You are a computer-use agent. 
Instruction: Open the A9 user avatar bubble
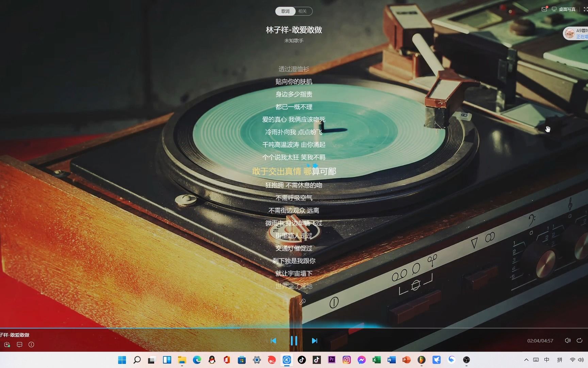(x=576, y=33)
